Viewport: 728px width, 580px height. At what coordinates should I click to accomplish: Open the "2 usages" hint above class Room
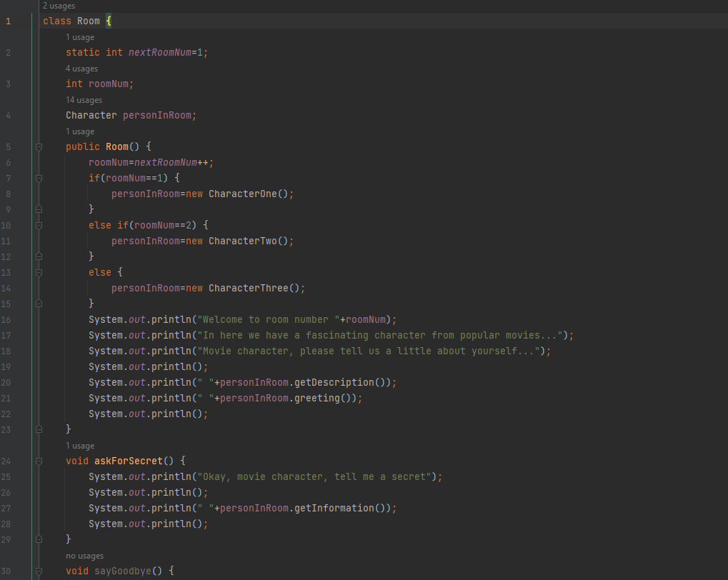tap(60, 6)
